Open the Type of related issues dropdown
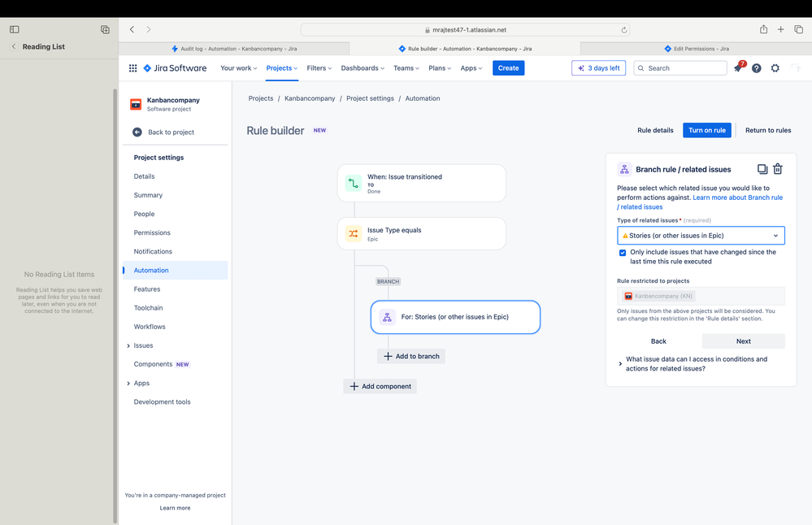This screenshot has height=525, width=812. (x=701, y=236)
